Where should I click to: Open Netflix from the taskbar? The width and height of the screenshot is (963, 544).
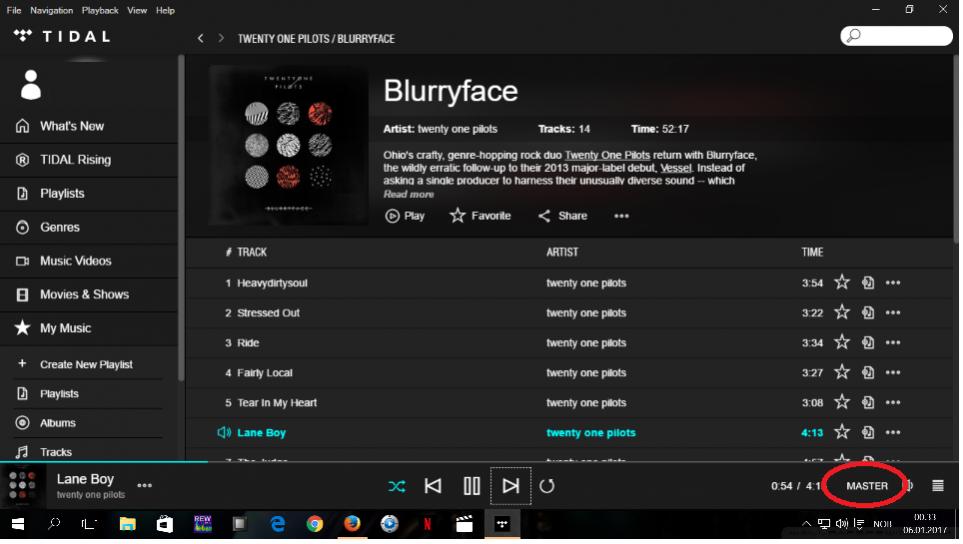(429, 526)
